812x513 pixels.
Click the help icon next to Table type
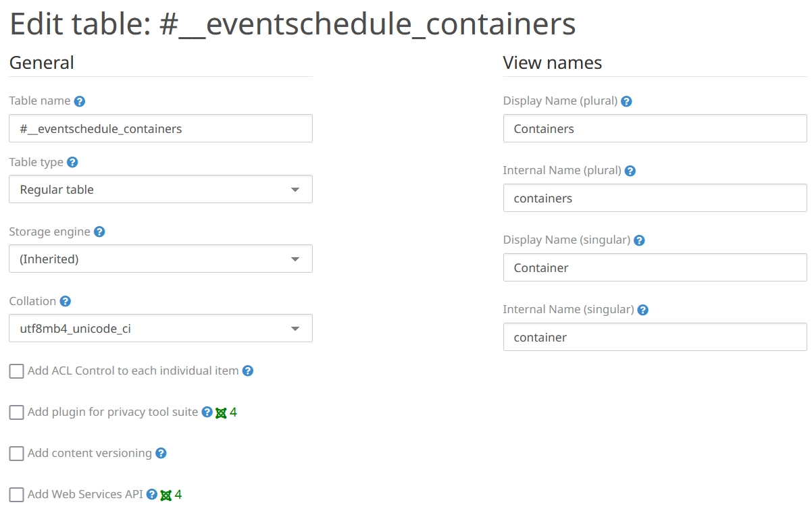tap(72, 163)
